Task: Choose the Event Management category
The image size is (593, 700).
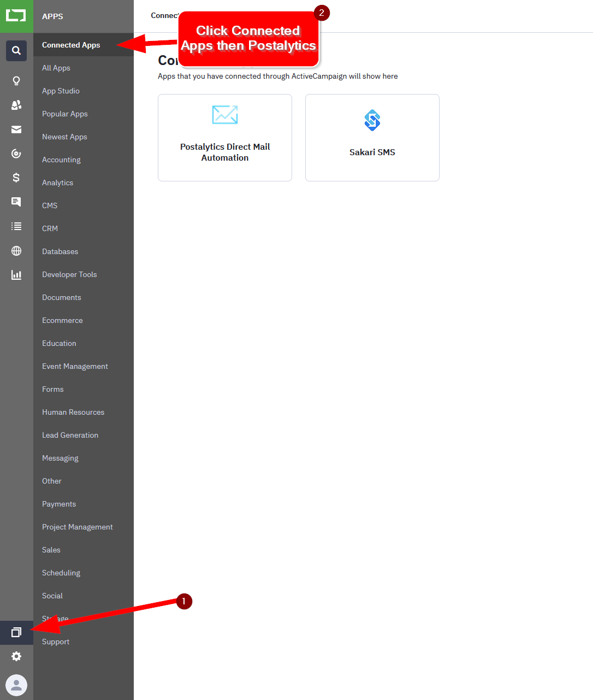Action: (84, 366)
